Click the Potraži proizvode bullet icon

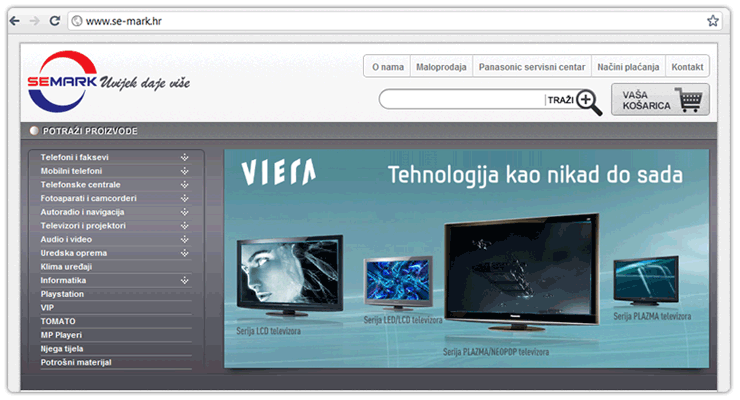[x=34, y=131]
